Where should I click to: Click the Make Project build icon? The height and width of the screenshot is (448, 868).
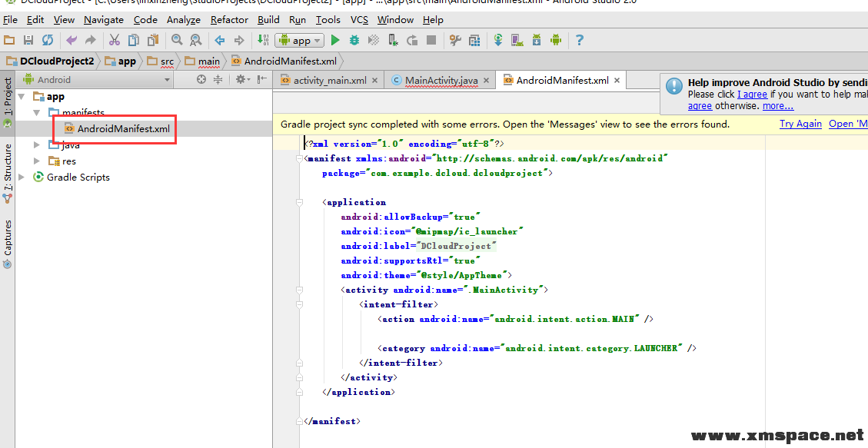[263, 41]
